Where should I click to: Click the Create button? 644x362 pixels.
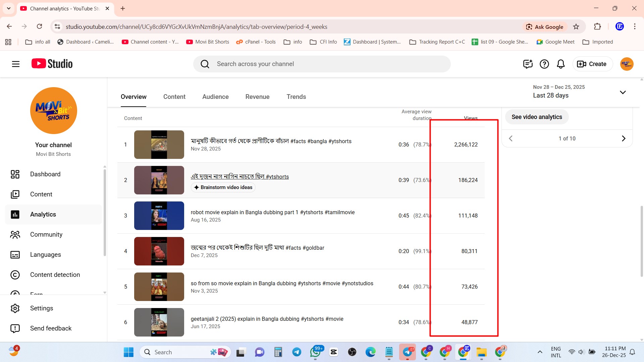592,64
